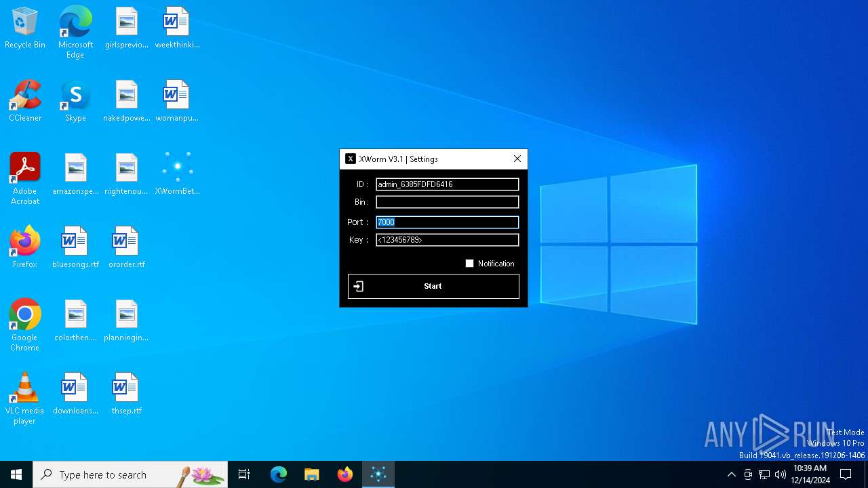The height and width of the screenshot is (488, 868).
Task: Open Microsoft Edge from the taskbar
Action: [279, 474]
